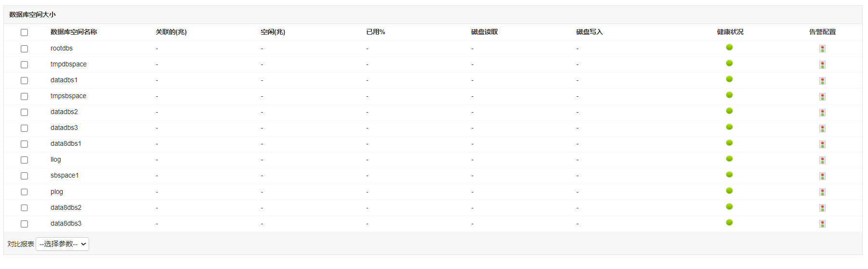Click green health status icon for plog
The height and width of the screenshot is (269, 868).
pos(729,191)
